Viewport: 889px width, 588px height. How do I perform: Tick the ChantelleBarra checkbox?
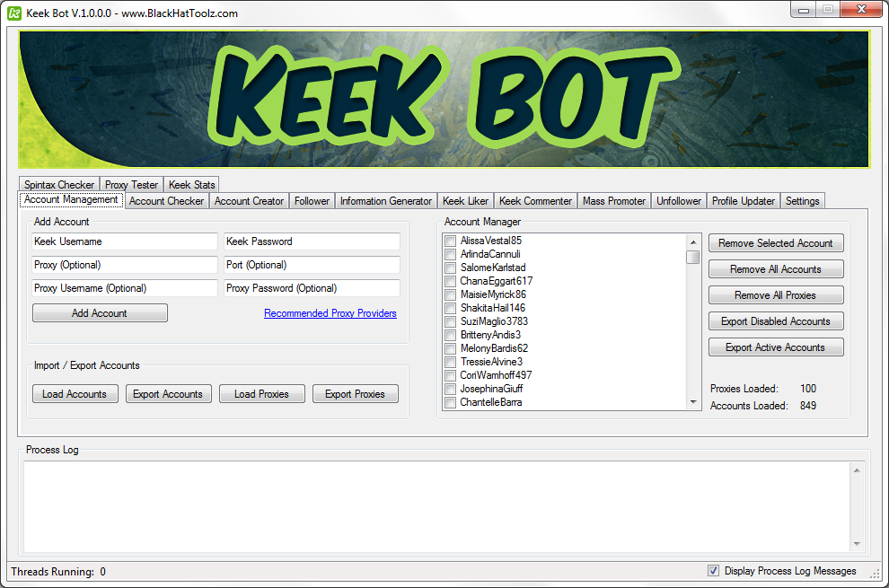pyautogui.click(x=450, y=402)
